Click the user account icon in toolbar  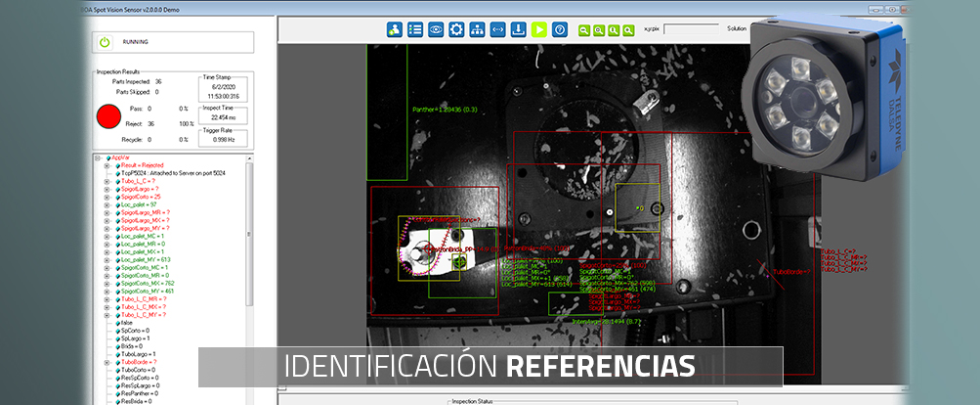coord(395,29)
